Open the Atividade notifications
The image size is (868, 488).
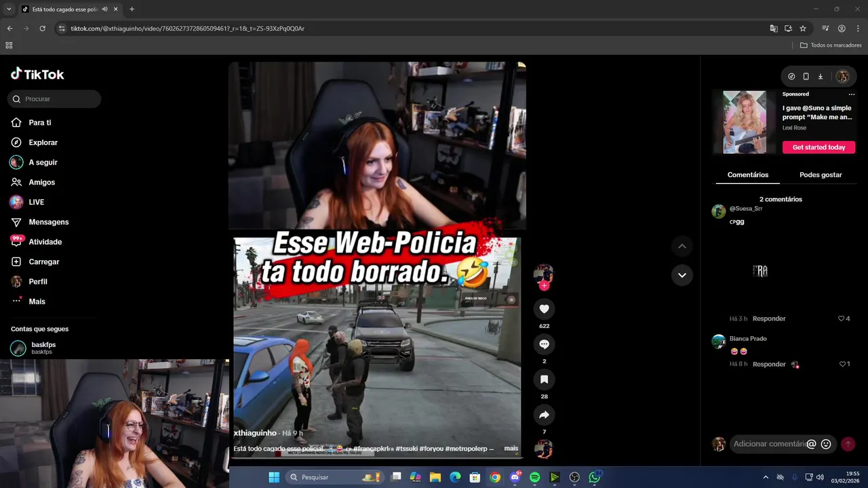44,242
